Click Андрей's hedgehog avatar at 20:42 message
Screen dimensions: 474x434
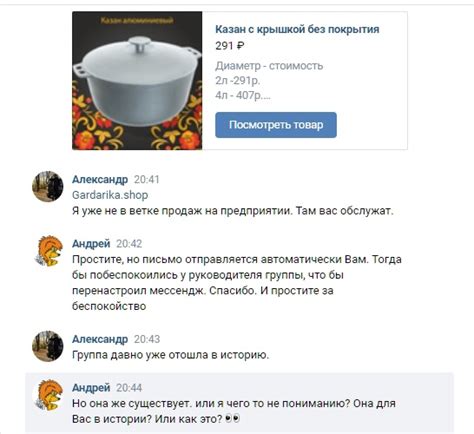[x=49, y=251]
